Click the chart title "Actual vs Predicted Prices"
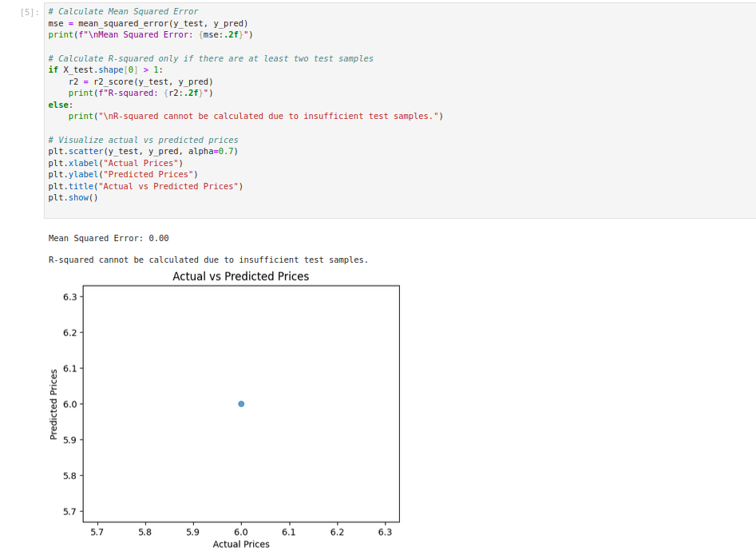The height and width of the screenshot is (551, 756). click(240, 276)
